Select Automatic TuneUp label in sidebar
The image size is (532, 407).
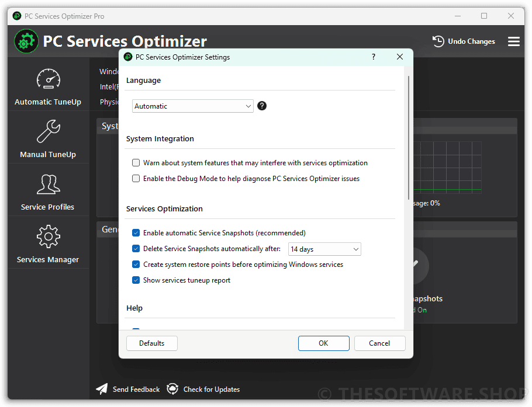tap(48, 102)
